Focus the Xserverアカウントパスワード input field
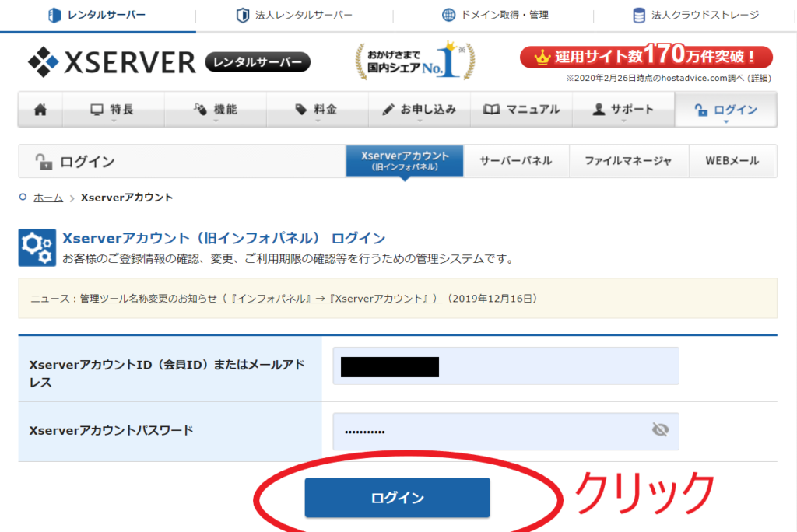797x532 pixels. [506, 432]
